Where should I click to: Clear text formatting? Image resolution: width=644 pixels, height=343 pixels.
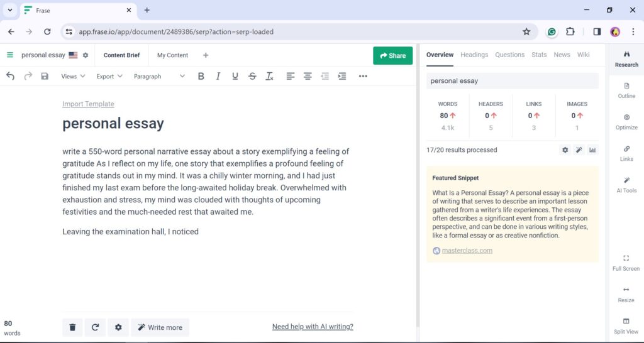coord(269,76)
